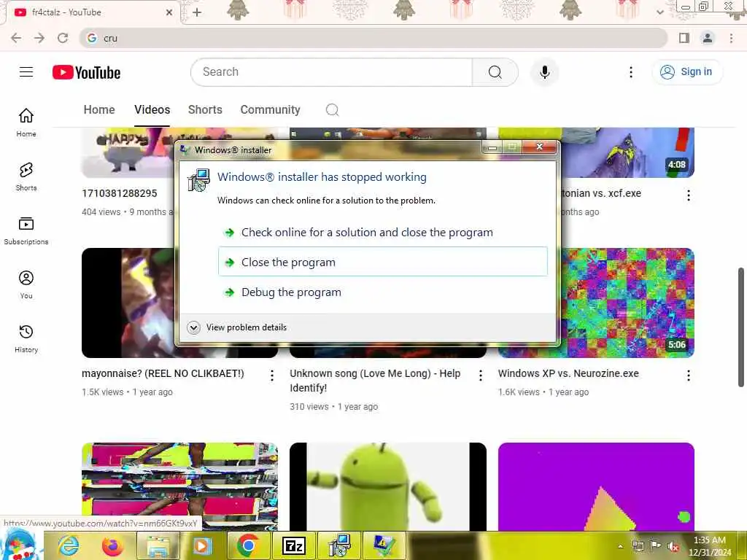Select Windows installer taskbar button

[339, 545]
